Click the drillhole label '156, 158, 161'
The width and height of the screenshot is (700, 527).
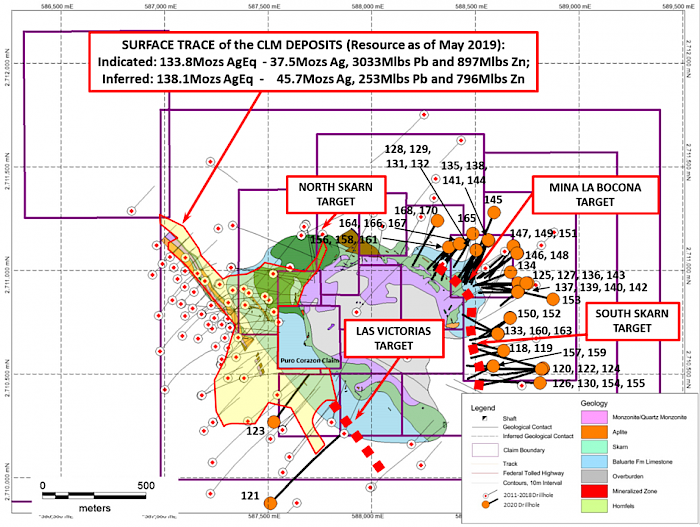[x=344, y=240]
